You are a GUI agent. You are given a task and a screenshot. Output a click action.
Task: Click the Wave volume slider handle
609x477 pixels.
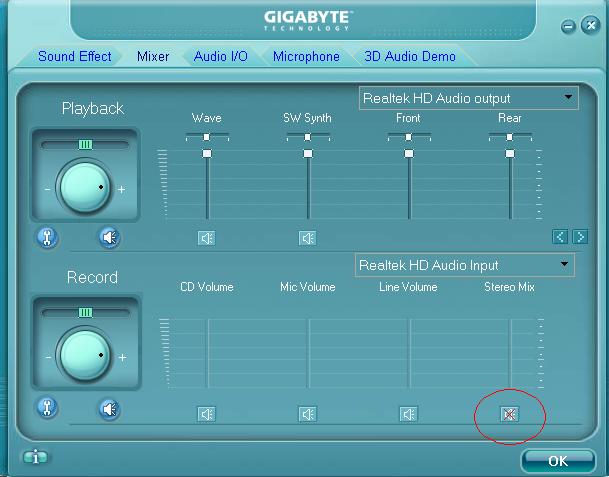[x=207, y=153]
